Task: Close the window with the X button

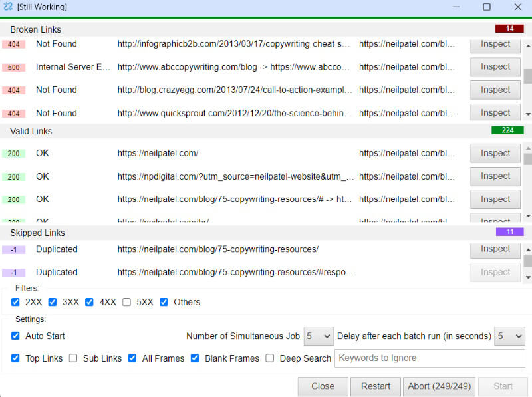Action: (518, 7)
